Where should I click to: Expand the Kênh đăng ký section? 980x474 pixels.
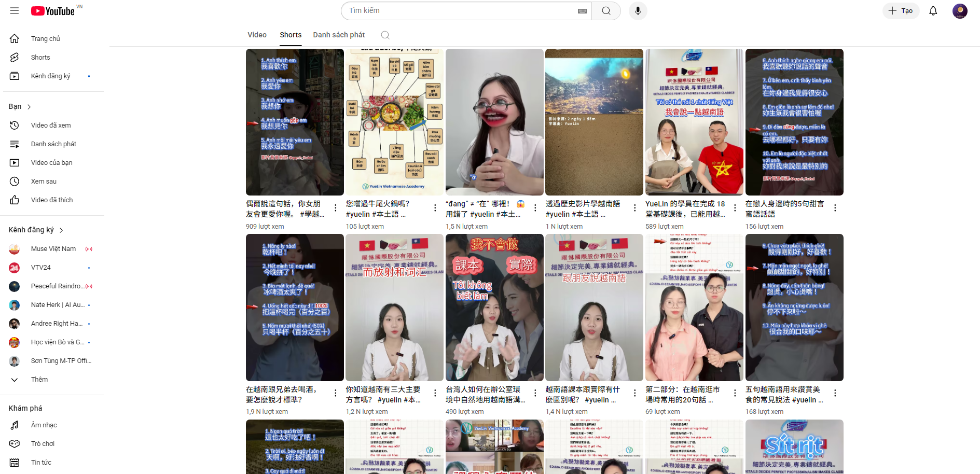[36, 230]
